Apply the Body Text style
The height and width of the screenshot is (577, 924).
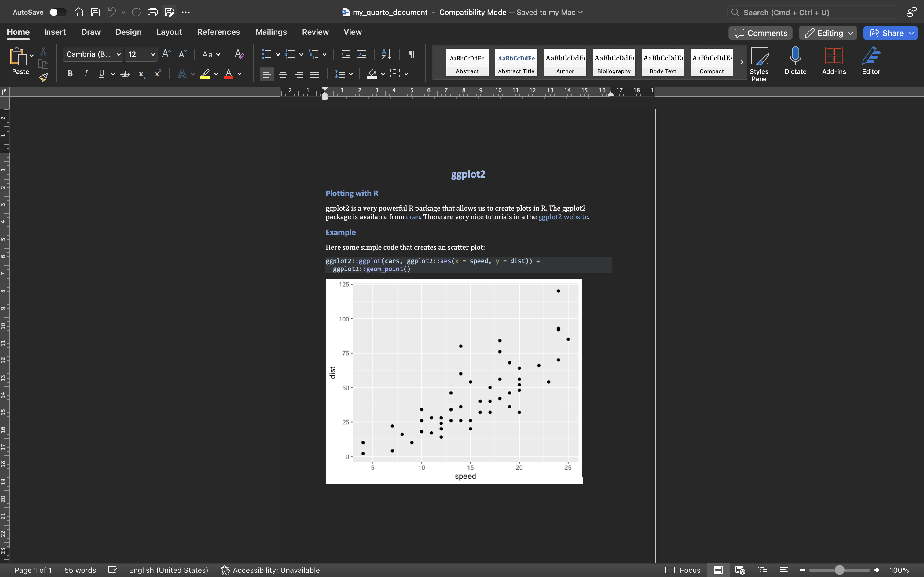662,62
